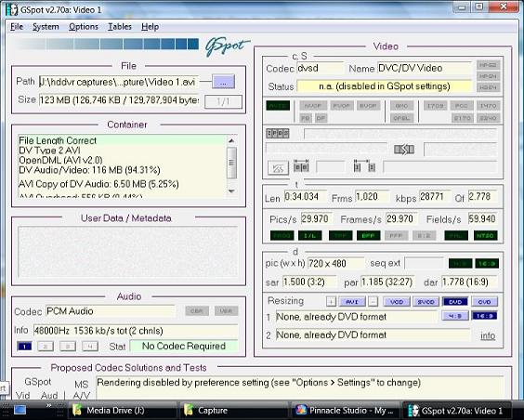The width and height of the screenshot is (524, 420).
Task: Click green 16:9 indicator beside seq ext
Action: [x=487, y=263]
